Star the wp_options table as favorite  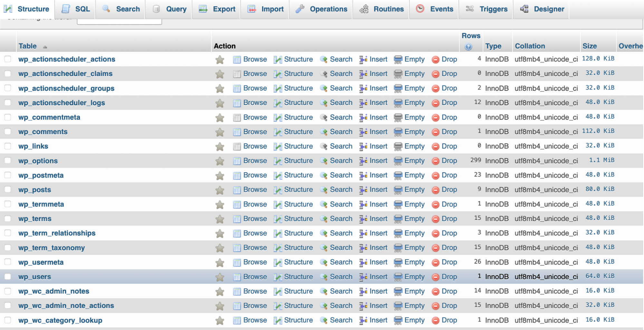click(x=220, y=161)
